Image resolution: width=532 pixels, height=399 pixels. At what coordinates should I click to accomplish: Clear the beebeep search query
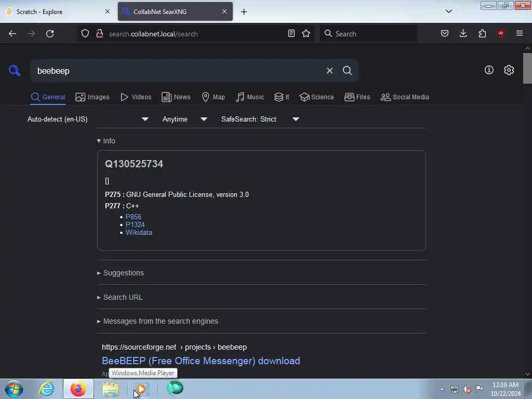tap(329, 71)
